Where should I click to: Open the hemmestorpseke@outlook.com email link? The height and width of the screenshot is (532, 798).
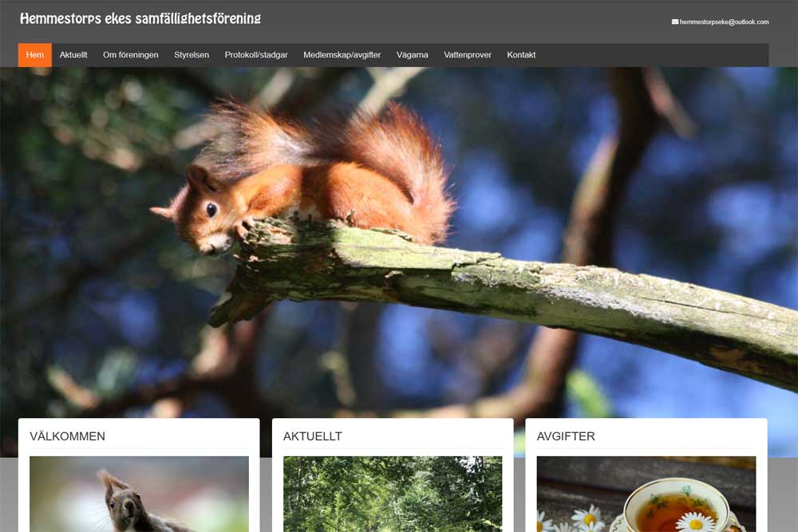pos(724,22)
